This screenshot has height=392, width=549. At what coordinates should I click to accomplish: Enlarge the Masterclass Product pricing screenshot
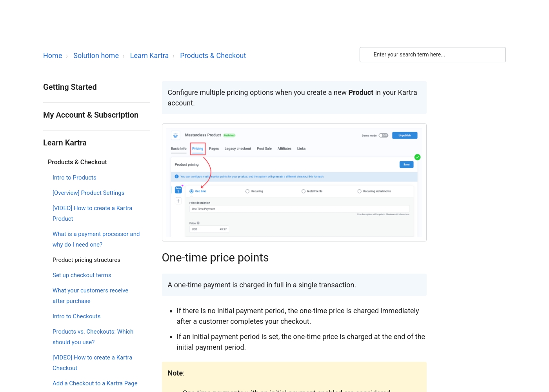click(x=294, y=183)
